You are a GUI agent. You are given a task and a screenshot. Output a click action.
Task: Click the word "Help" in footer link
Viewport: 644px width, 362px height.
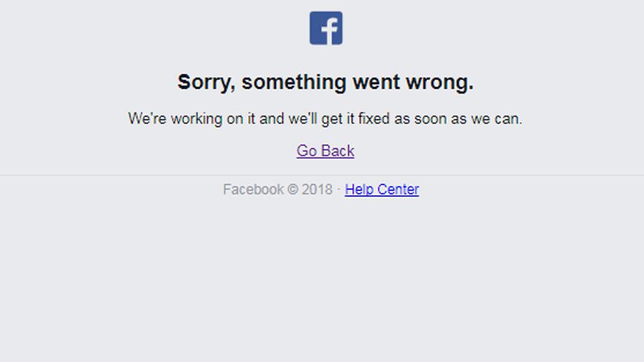(359, 190)
